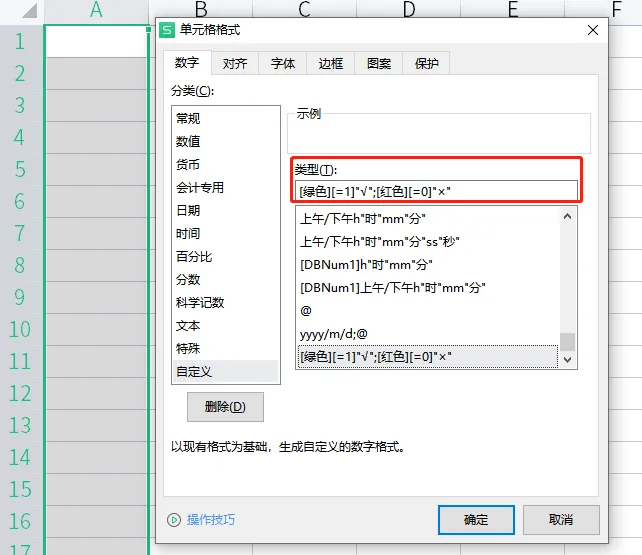
Task: Switch to the 保护 tab
Action: tap(427, 63)
